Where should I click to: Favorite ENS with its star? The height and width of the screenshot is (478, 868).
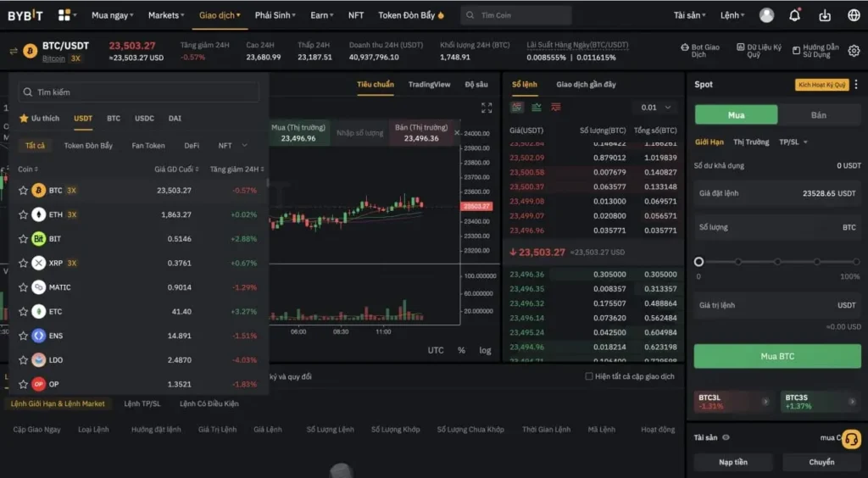pyautogui.click(x=23, y=336)
